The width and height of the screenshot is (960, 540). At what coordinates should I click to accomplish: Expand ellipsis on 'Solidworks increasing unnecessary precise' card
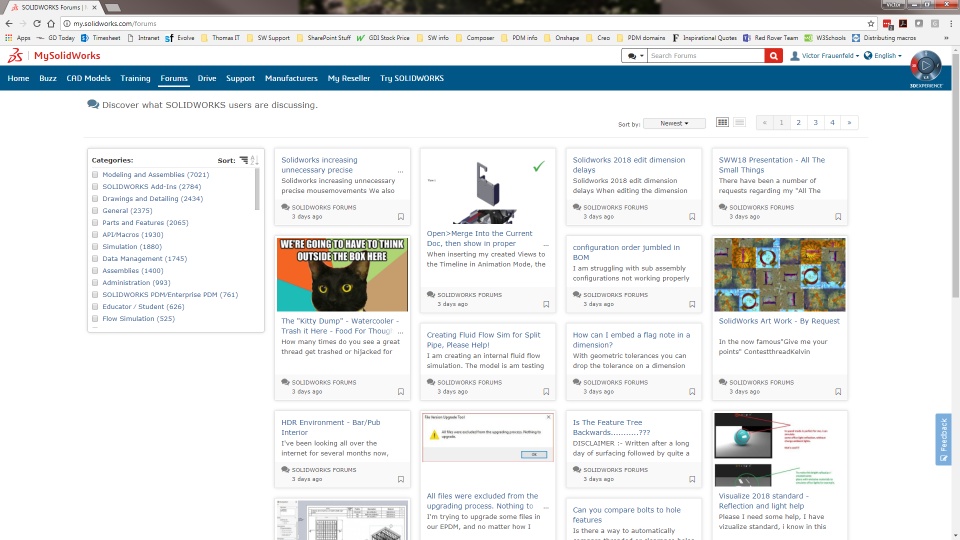tap(400, 171)
